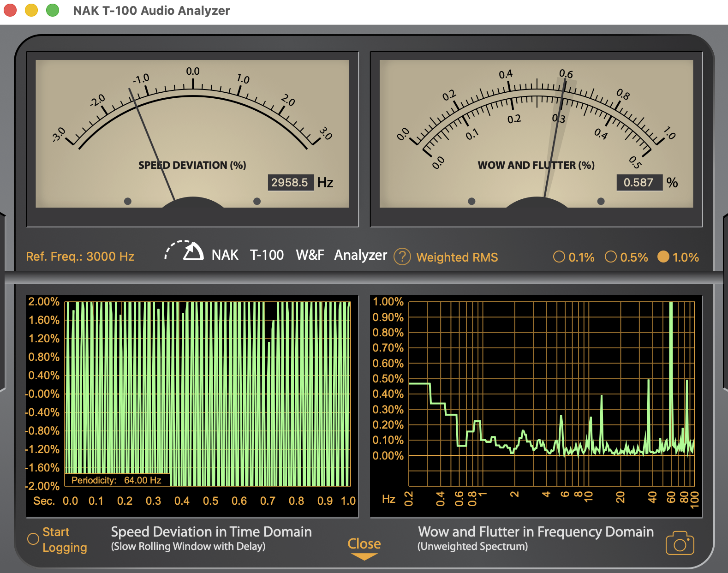
Task: Click the (Unweighted Spectrum) subtitle text
Action: point(472,547)
